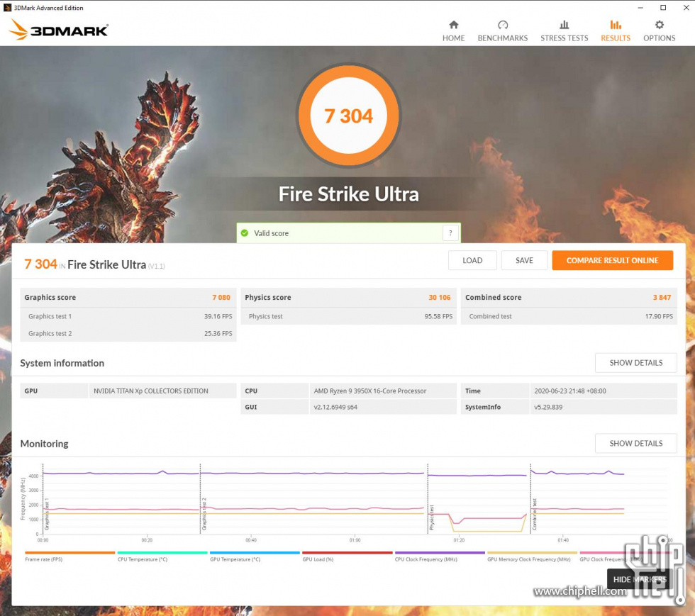The image size is (695, 616).
Task: Click the Combined score value 3 847
Action: click(662, 297)
